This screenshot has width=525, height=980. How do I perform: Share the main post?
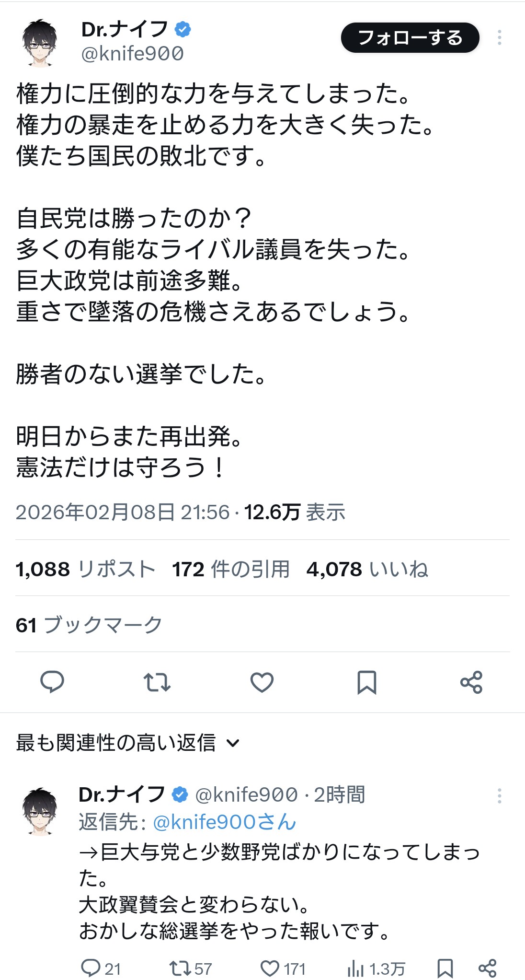(x=471, y=682)
